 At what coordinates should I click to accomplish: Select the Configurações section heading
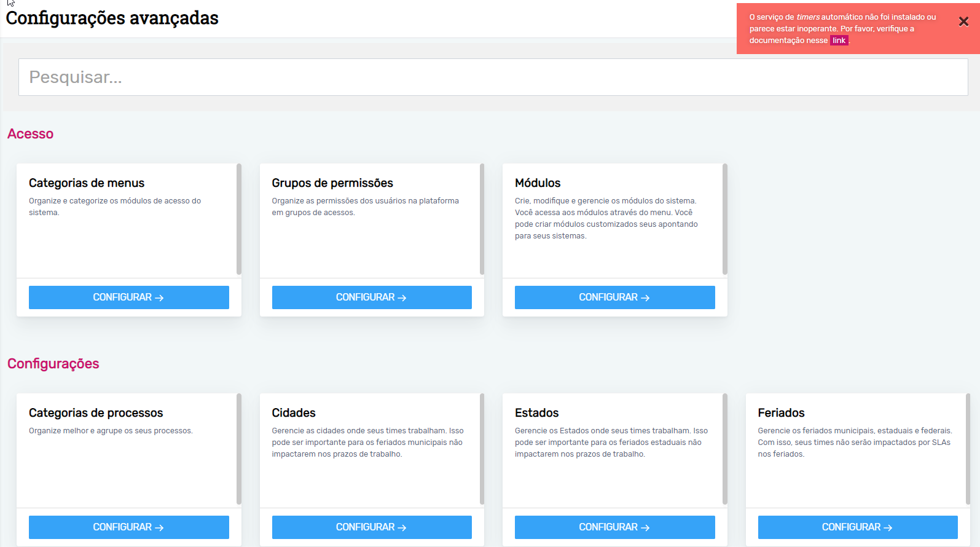pyautogui.click(x=53, y=364)
